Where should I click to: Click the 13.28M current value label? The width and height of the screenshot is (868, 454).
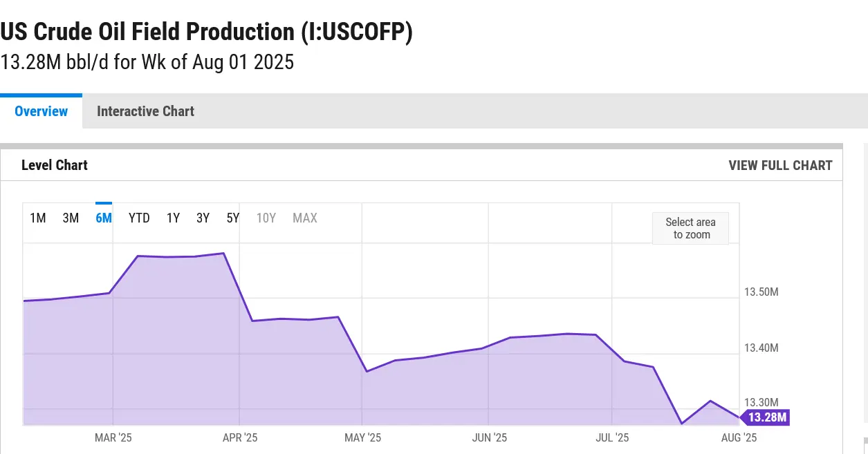coord(767,417)
